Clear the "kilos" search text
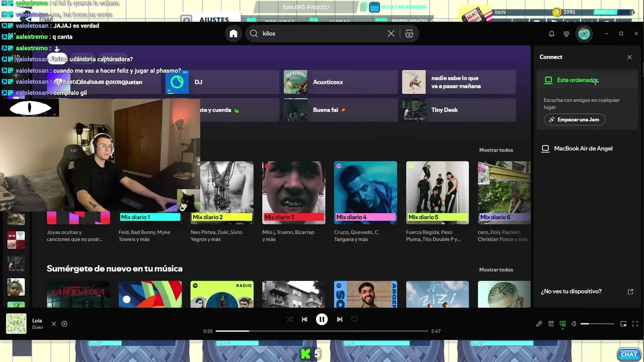This screenshot has width=644, height=362. 391,34
